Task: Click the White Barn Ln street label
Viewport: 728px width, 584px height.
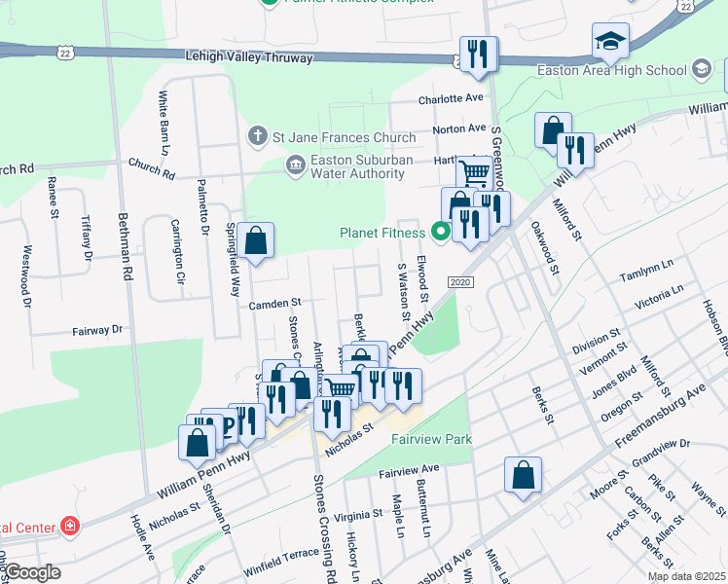Action: 164,124
